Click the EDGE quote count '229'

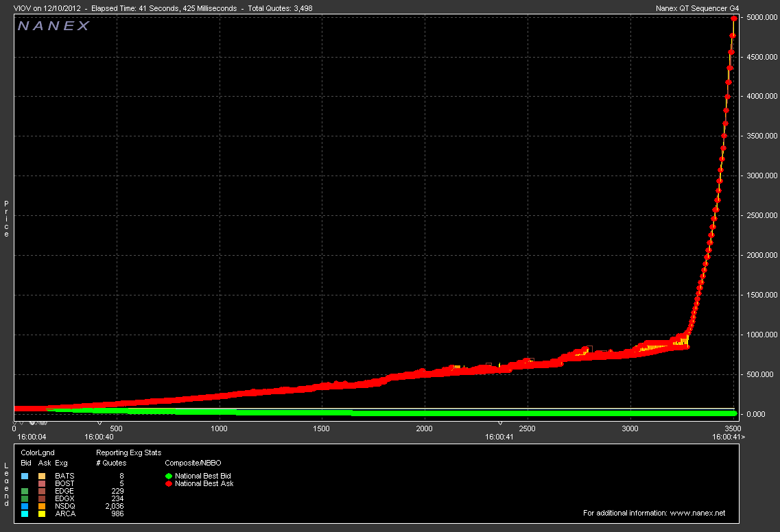coord(117,491)
